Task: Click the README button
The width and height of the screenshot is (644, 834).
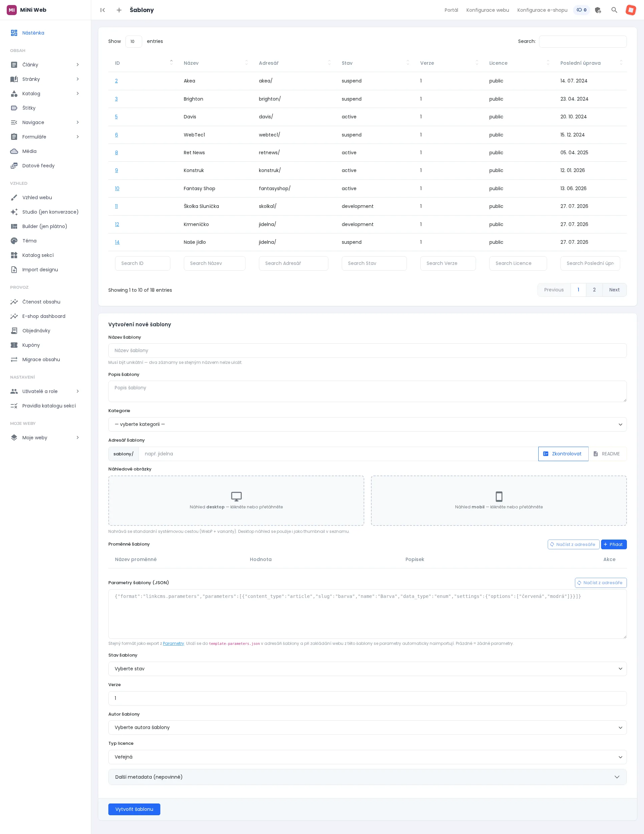Action: click(x=607, y=454)
